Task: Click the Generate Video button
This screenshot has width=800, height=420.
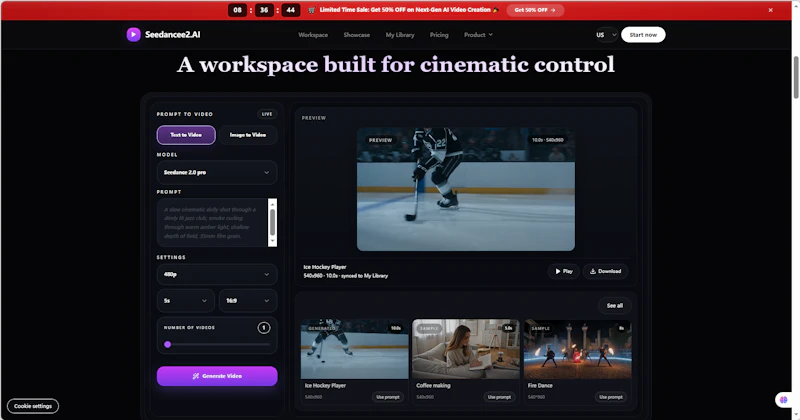Action: [x=217, y=376]
